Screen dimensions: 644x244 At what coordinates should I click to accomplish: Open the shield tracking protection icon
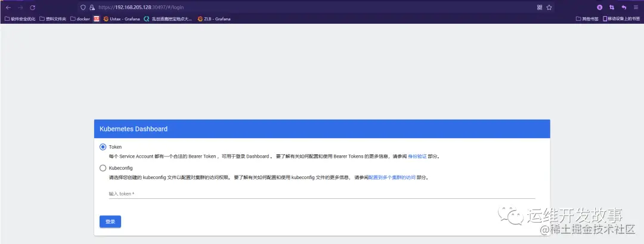(x=83, y=7)
